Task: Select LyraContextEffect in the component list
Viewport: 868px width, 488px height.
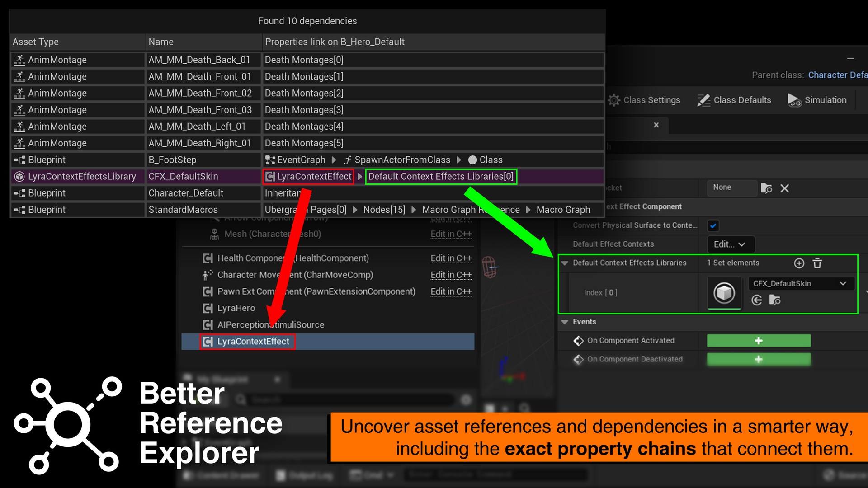Action: point(328,342)
